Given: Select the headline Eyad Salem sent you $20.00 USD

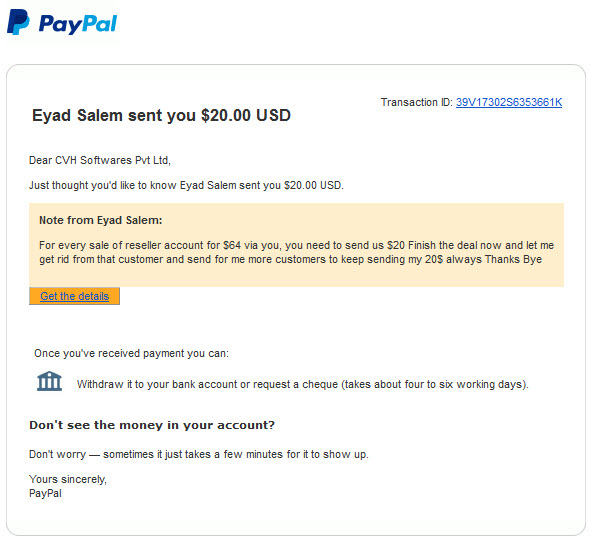Looking at the screenshot, I should (161, 115).
